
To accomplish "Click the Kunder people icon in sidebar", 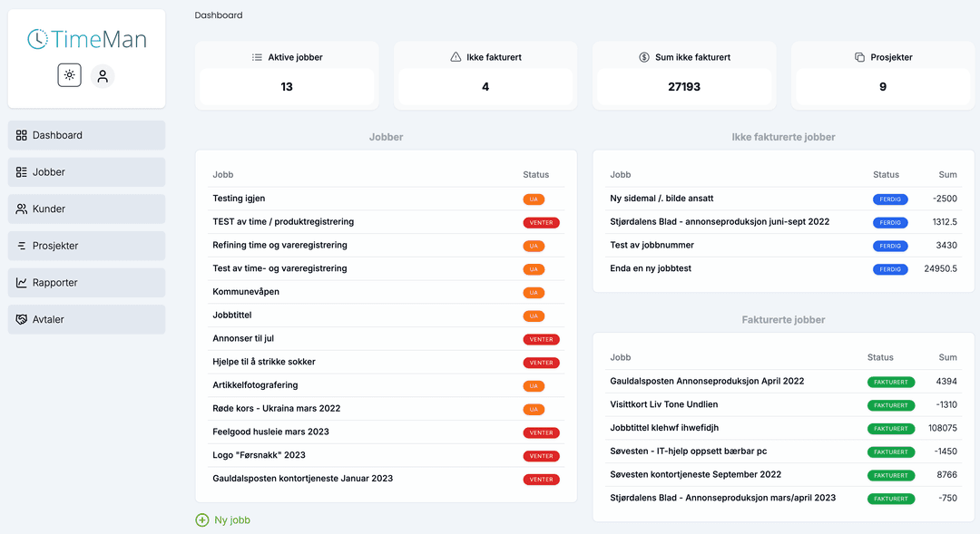I will (x=22, y=209).
